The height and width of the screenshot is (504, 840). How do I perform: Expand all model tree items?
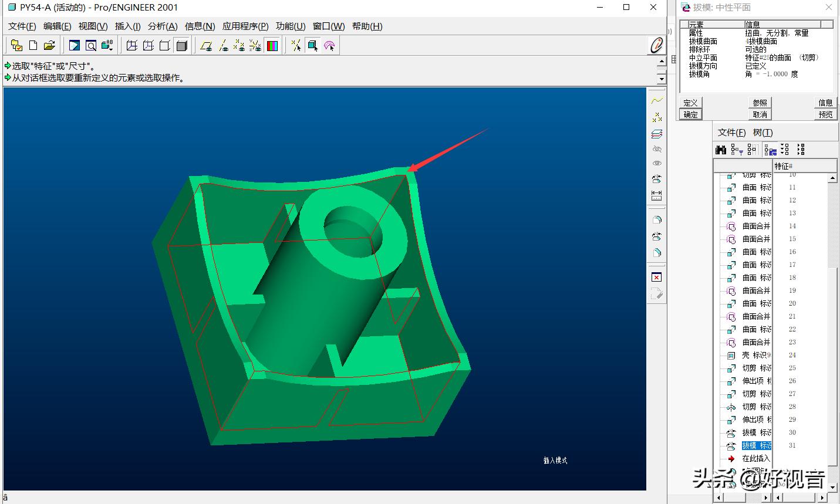(785, 150)
